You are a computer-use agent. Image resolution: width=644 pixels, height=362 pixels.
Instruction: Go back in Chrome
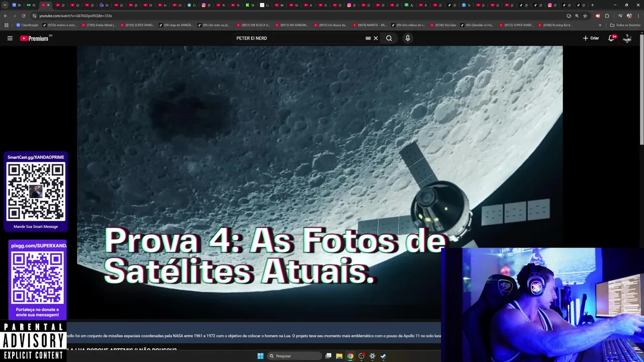coord(6,16)
